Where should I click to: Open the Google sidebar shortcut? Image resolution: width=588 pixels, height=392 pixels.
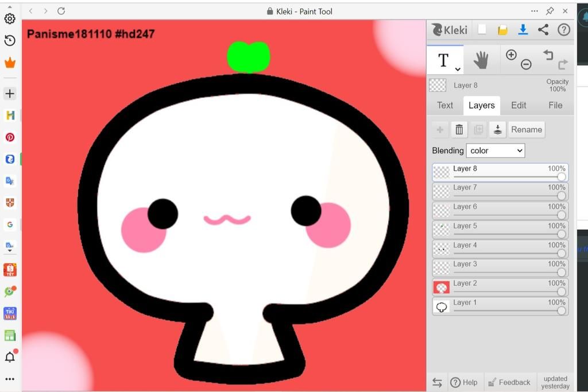(x=10, y=225)
